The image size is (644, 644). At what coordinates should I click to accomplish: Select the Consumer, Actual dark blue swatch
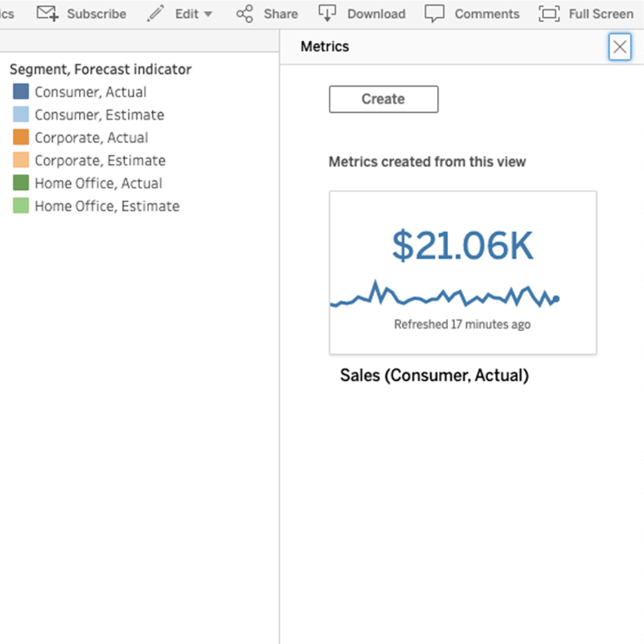point(21,92)
